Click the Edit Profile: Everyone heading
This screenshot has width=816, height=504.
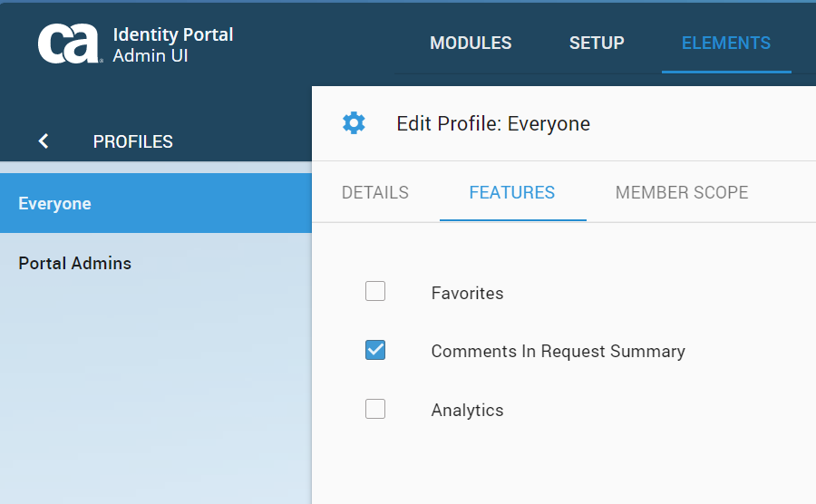[x=493, y=124]
